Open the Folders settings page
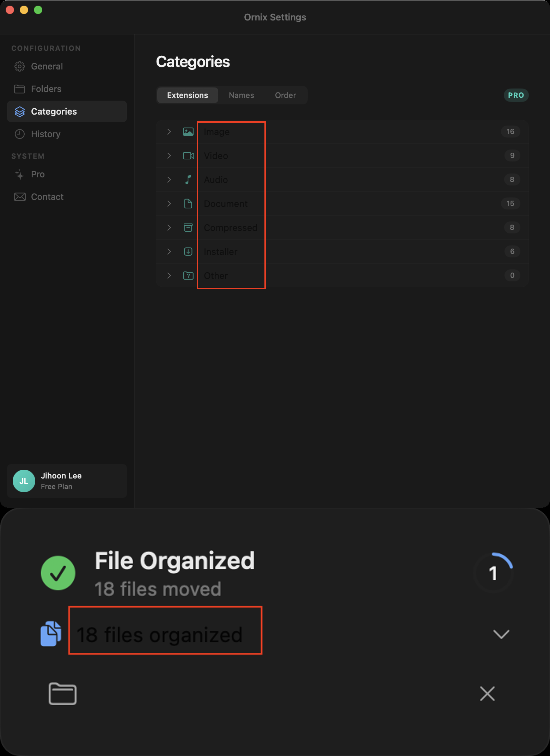The width and height of the screenshot is (550, 756). pos(67,89)
